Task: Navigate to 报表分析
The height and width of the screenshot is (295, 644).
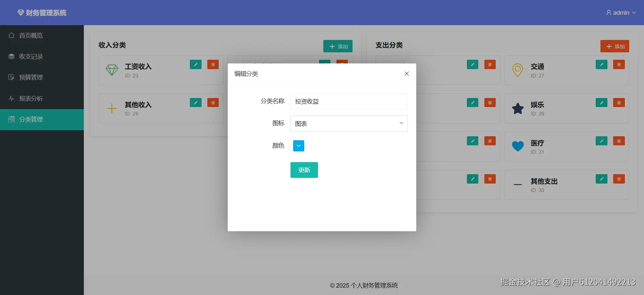Action: click(x=42, y=98)
